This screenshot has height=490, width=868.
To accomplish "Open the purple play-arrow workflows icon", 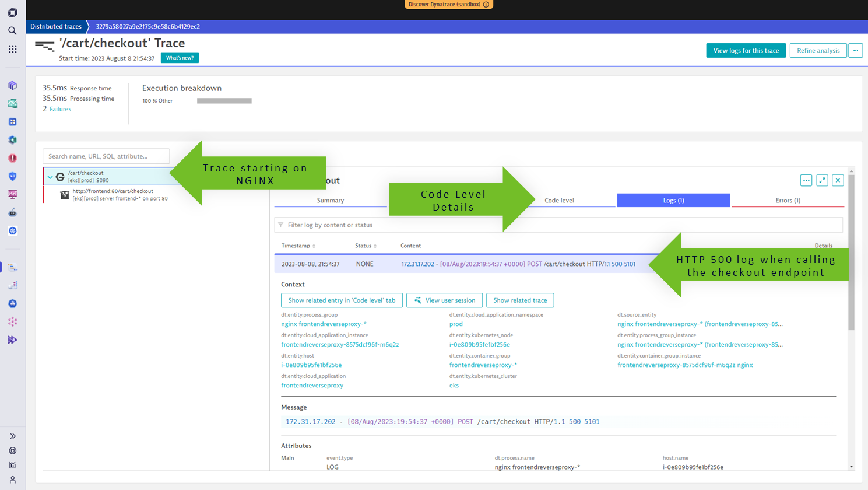I will 12,339.
